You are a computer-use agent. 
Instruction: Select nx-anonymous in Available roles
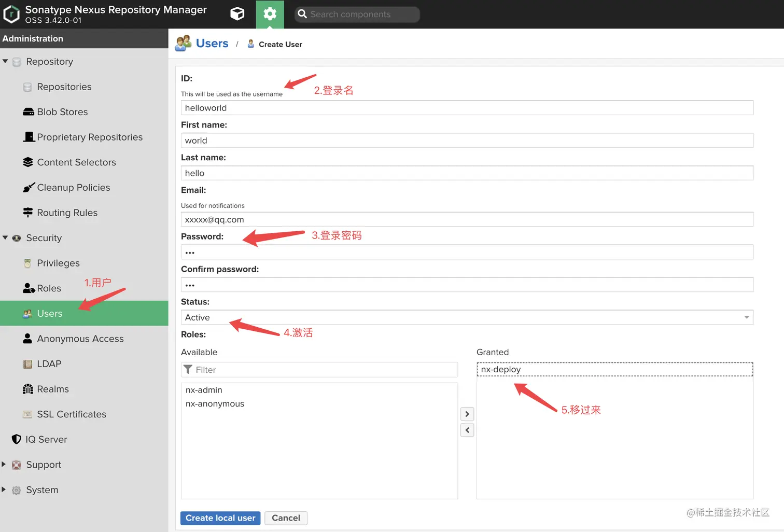(319, 404)
